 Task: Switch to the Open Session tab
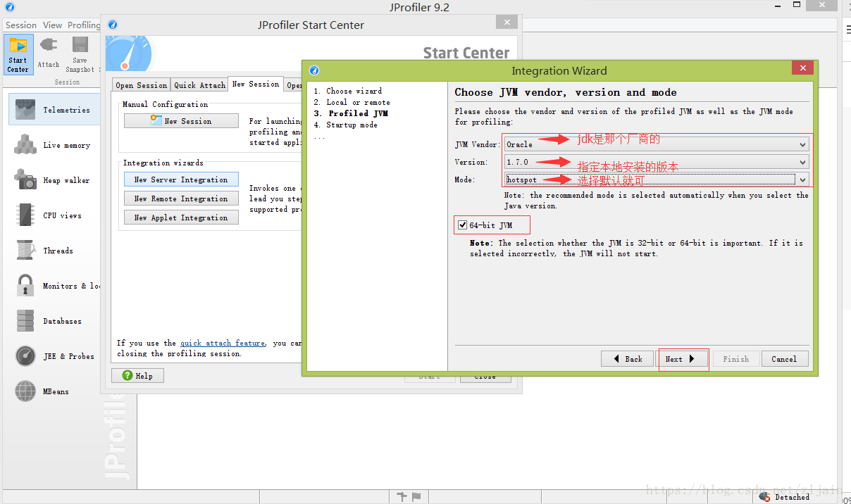point(142,85)
